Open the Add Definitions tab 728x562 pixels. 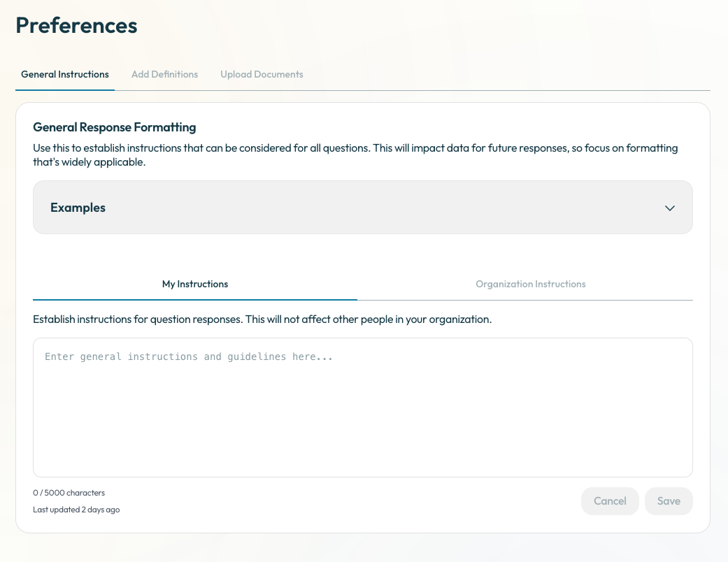point(164,74)
